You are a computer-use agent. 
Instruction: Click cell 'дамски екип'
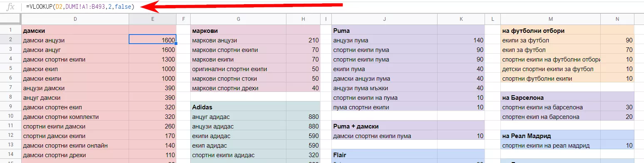pos(75,69)
